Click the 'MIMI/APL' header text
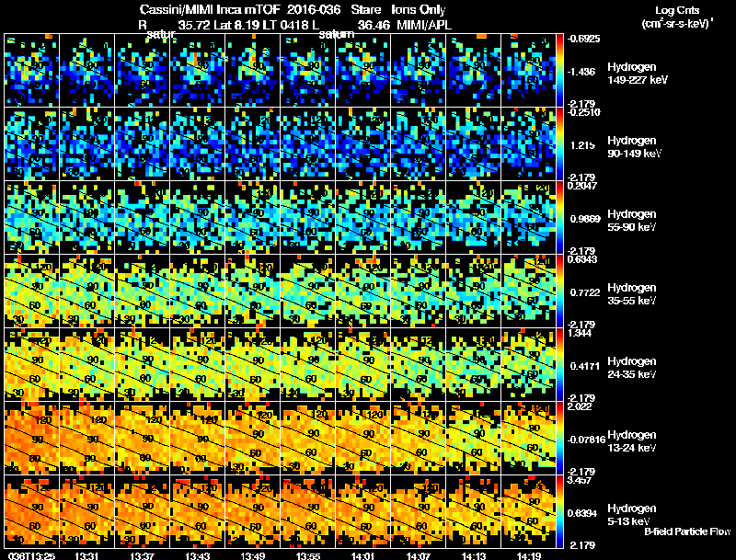The width and height of the screenshot is (736, 560). pyautogui.click(x=424, y=25)
